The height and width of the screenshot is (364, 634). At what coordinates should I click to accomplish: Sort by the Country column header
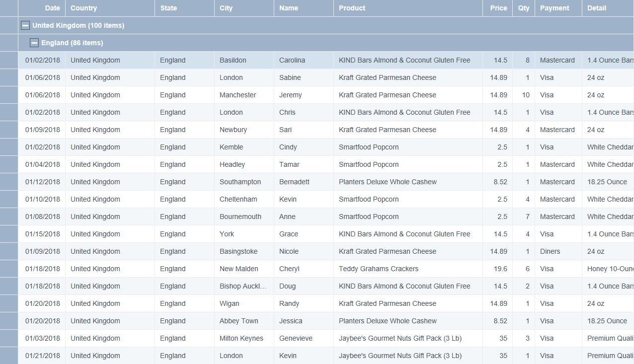(x=110, y=8)
